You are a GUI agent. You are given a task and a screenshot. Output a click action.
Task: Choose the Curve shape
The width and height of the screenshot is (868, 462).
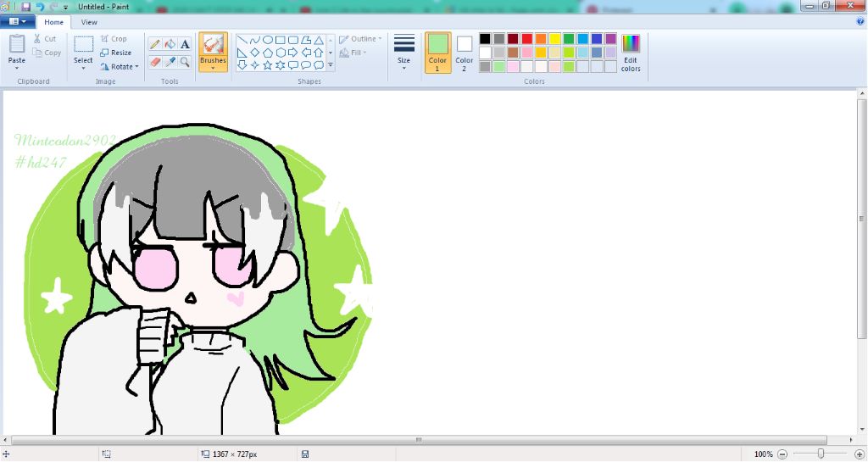click(x=254, y=40)
